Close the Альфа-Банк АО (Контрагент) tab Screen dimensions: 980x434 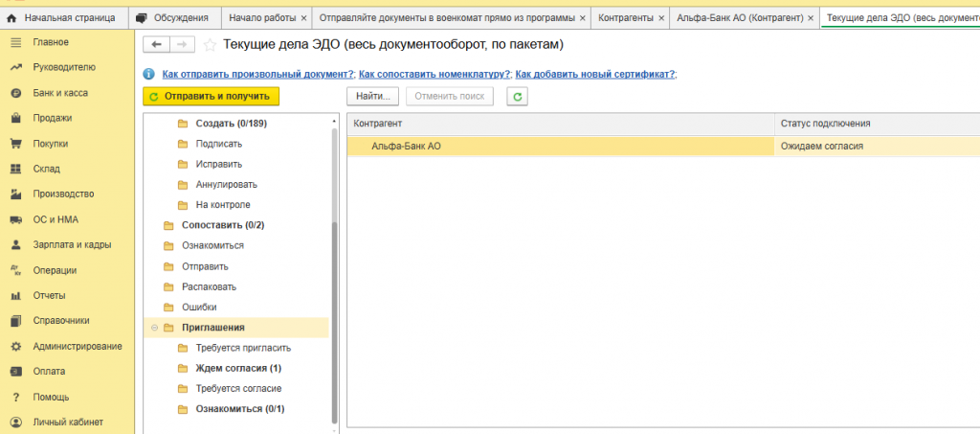point(811,18)
